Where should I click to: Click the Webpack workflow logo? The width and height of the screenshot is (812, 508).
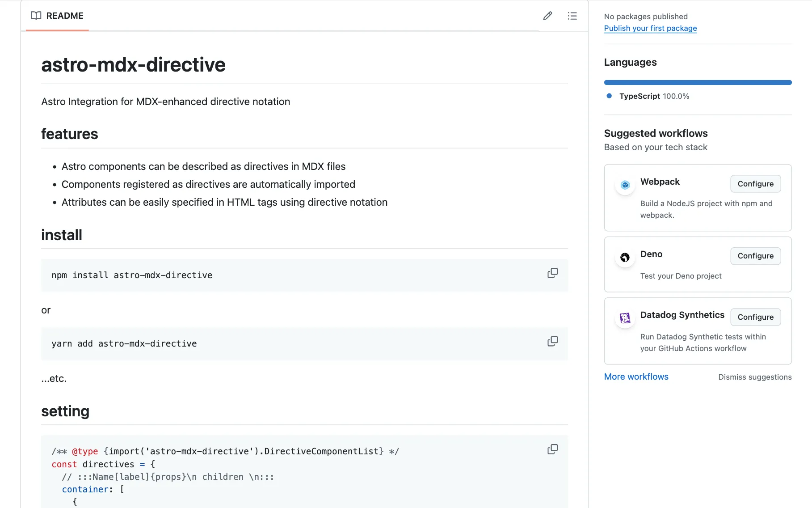pyautogui.click(x=625, y=185)
